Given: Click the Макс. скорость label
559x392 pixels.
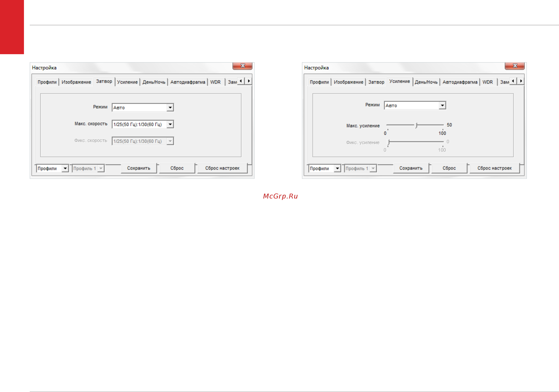Looking at the screenshot, I should (x=91, y=124).
